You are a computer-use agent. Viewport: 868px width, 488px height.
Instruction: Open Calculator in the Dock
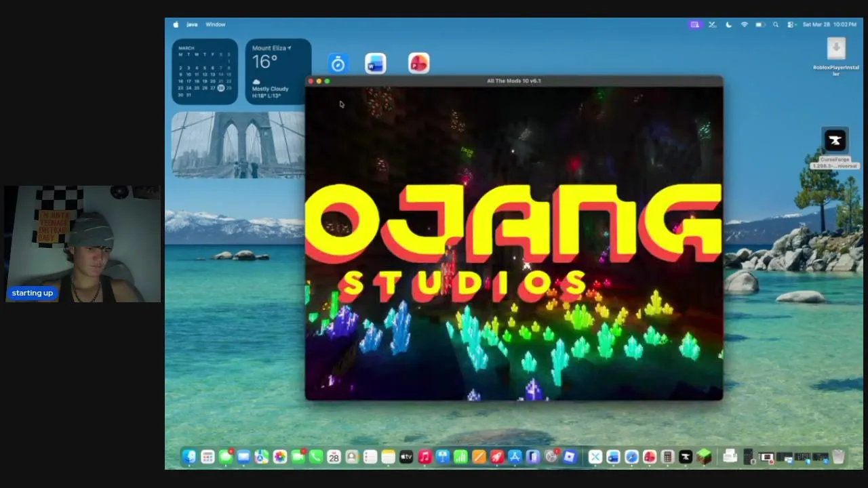coord(667,457)
